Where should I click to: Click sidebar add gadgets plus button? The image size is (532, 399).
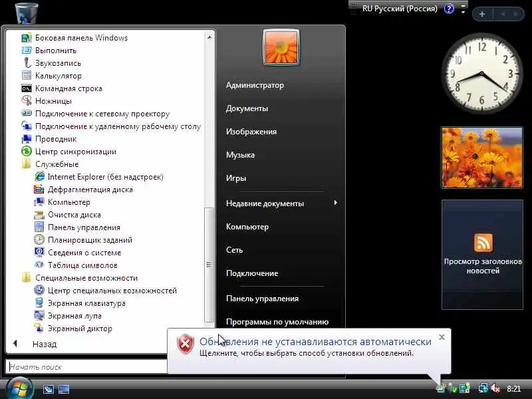click(481, 14)
